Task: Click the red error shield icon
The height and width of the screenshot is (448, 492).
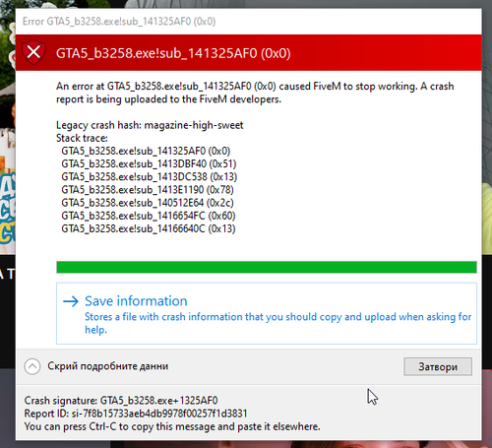Action: click(x=33, y=52)
